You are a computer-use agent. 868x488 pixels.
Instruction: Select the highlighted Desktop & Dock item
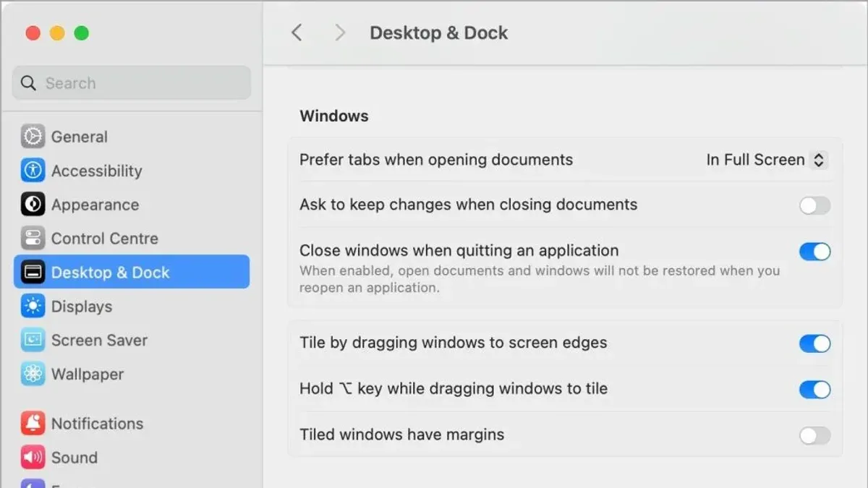(x=132, y=272)
